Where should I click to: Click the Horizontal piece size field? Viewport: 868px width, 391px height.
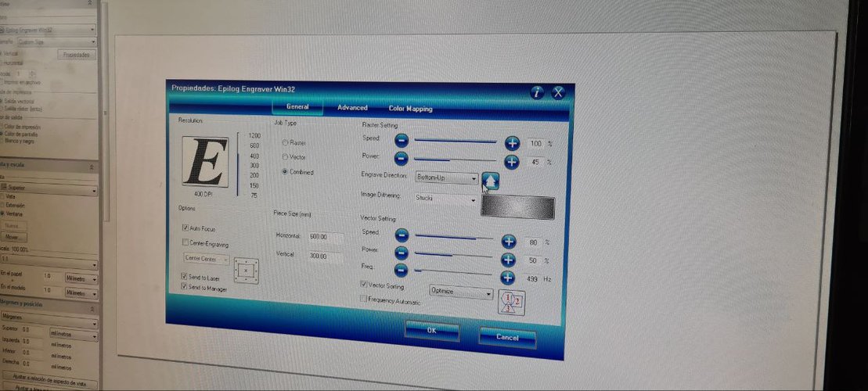326,237
